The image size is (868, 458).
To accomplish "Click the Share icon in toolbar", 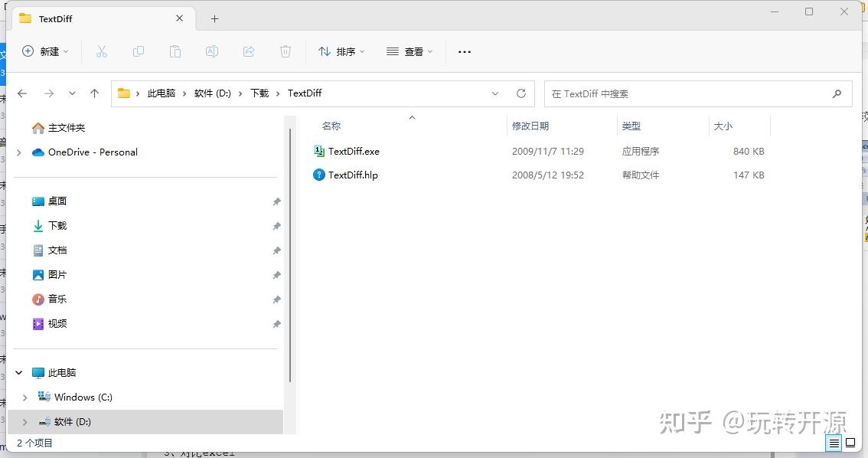I will pos(249,51).
